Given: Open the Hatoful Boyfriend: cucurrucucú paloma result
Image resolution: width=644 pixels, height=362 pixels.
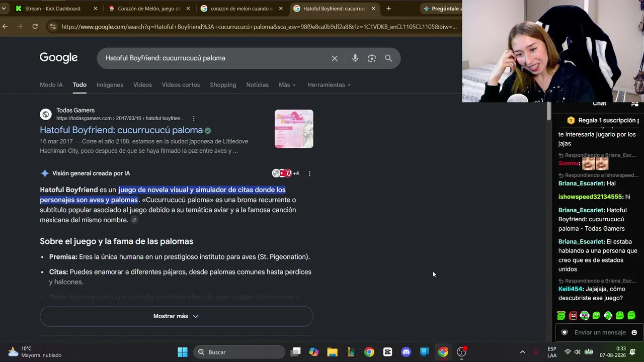Looking at the screenshot, I should coord(121,130).
